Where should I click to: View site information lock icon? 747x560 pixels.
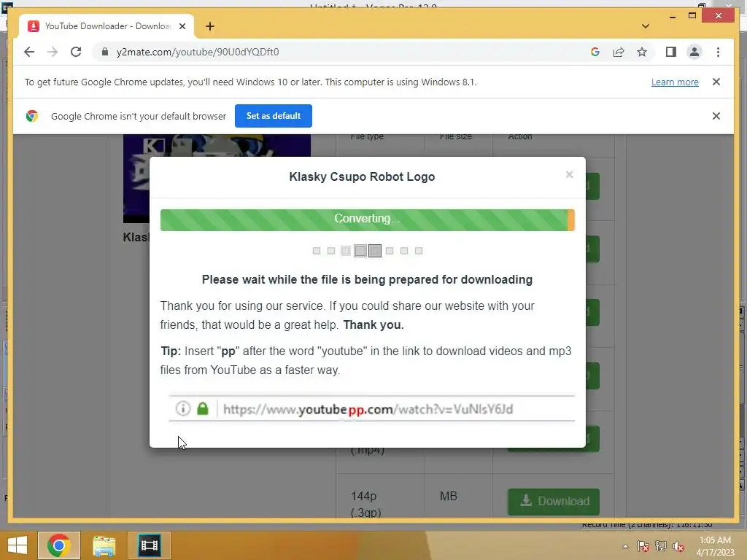click(x=105, y=52)
